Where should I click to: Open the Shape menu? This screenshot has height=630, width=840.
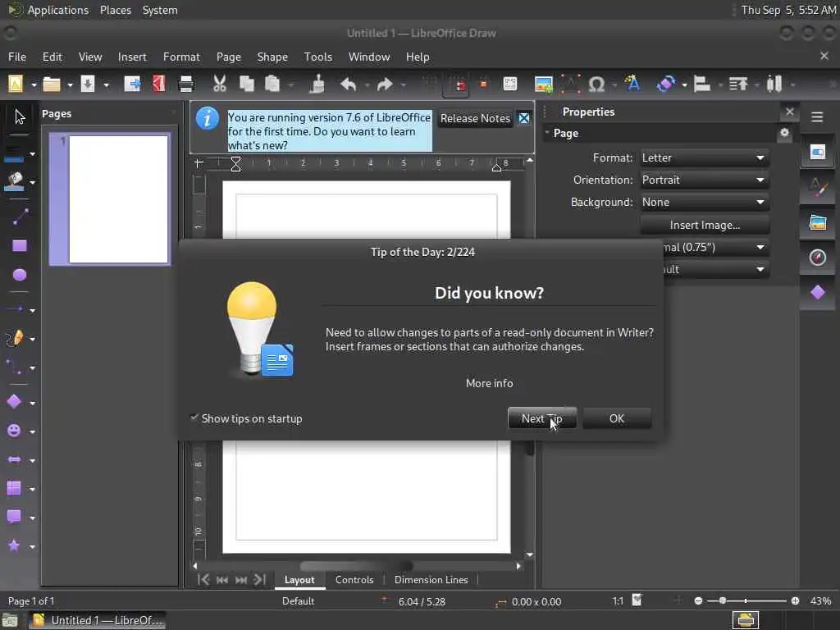pos(272,57)
